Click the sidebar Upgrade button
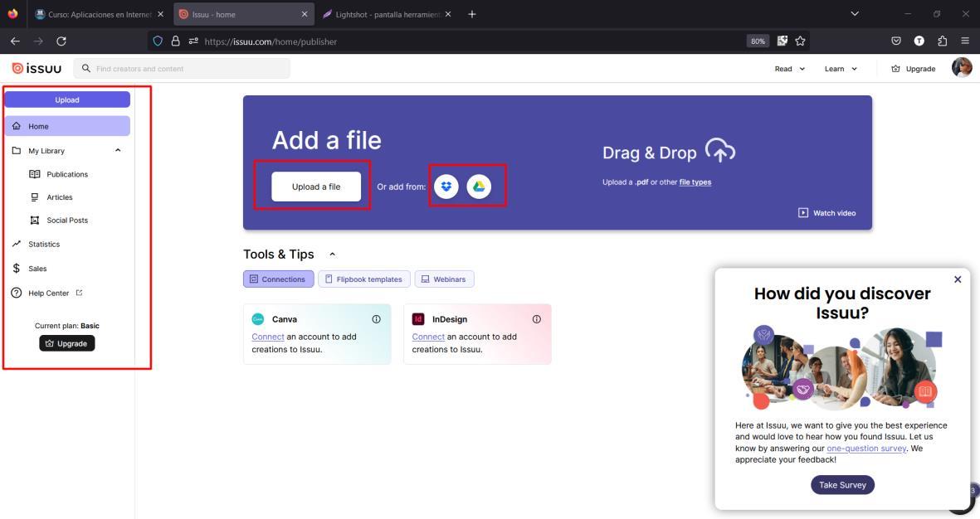Image resolution: width=980 pixels, height=519 pixels. (x=67, y=343)
